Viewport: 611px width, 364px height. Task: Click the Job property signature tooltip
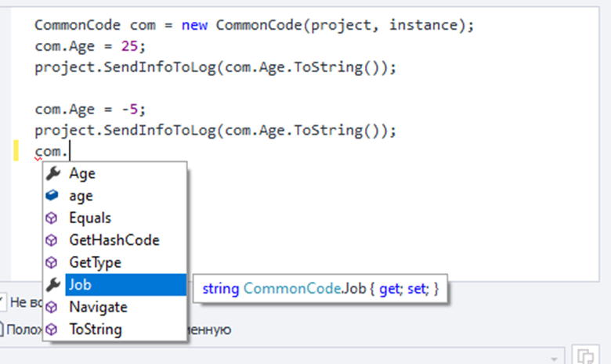click(x=320, y=289)
